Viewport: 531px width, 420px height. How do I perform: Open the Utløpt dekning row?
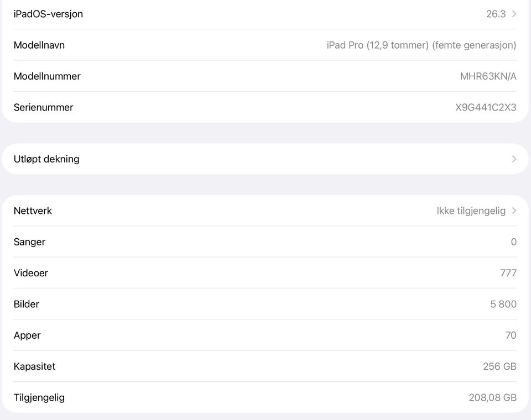pyautogui.click(x=46, y=159)
